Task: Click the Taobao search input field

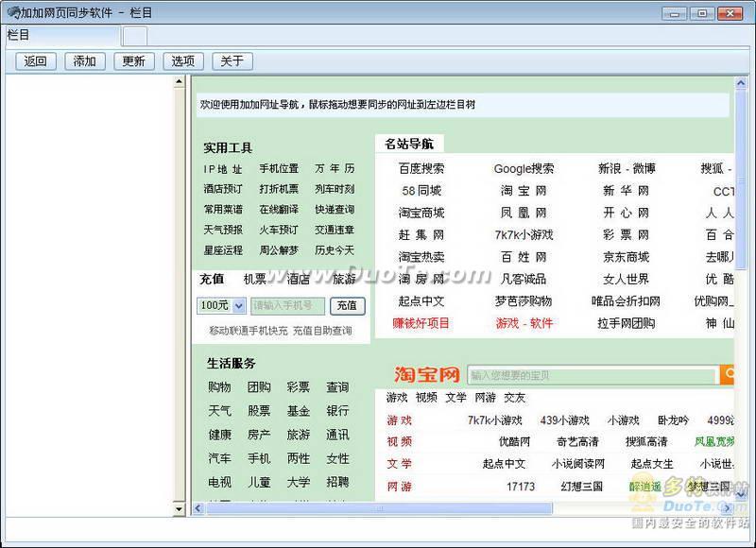Action: tap(593, 375)
